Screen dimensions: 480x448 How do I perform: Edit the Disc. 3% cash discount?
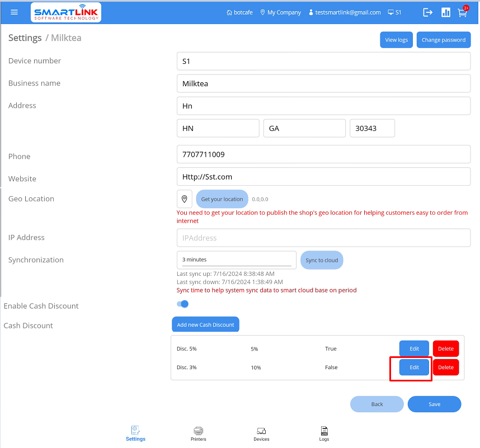(x=414, y=367)
